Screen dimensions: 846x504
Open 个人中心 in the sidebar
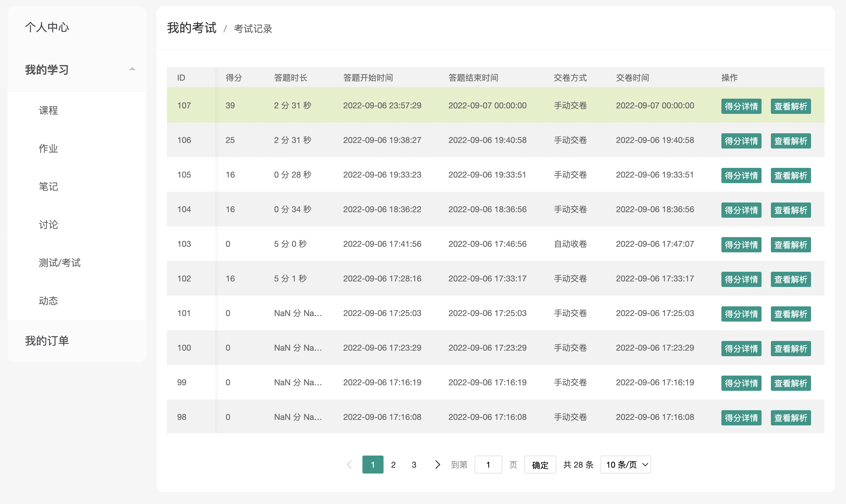(47, 27)
